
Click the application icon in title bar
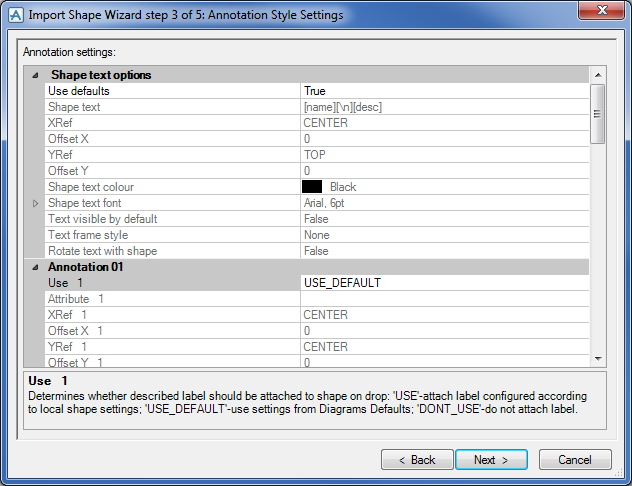pyautogui.click(x=14, y=15)
